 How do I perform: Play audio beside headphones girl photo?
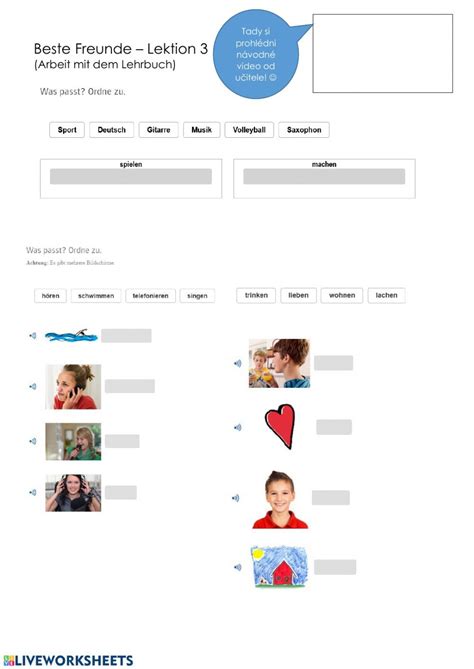click(x=32, y=492)
